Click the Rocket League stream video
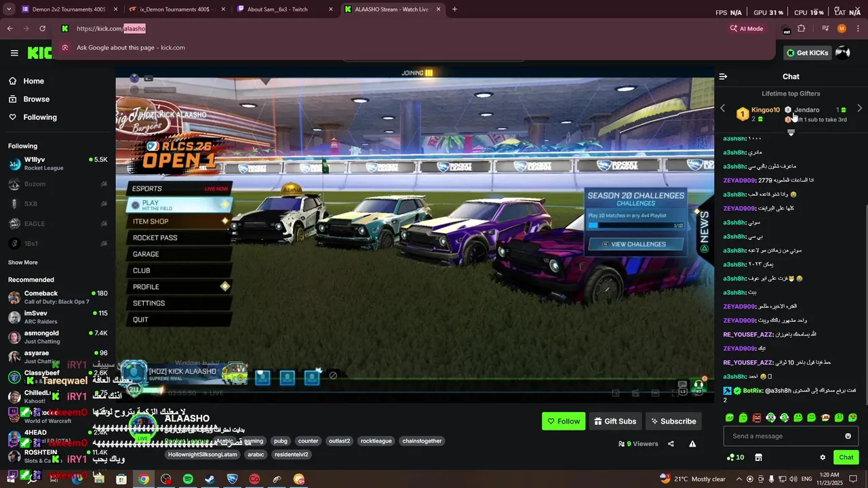The width and height of the screenshot is (868, 488). click(414, 234)
